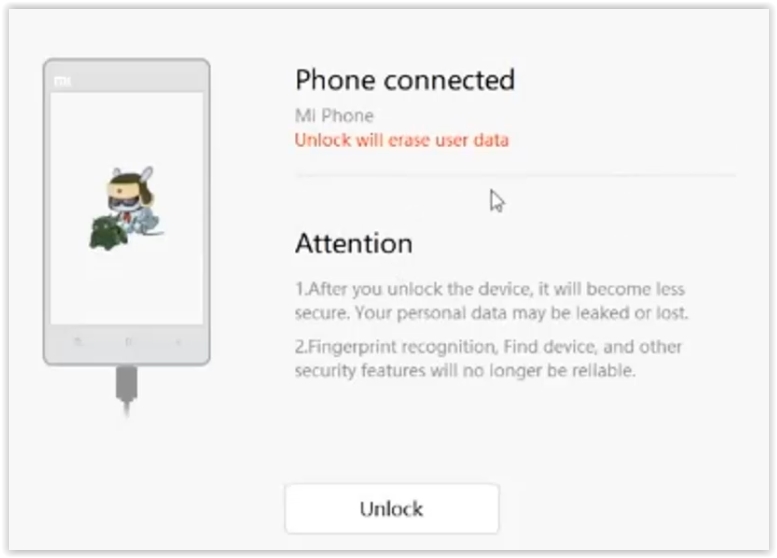Click the phone illustration's bottom bezel
Viewport: 777px width, 558px height.
pos(126,342)
